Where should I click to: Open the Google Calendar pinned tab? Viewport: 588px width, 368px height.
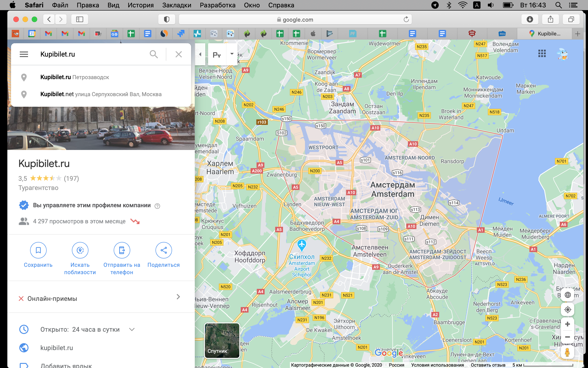pos(32,34)
